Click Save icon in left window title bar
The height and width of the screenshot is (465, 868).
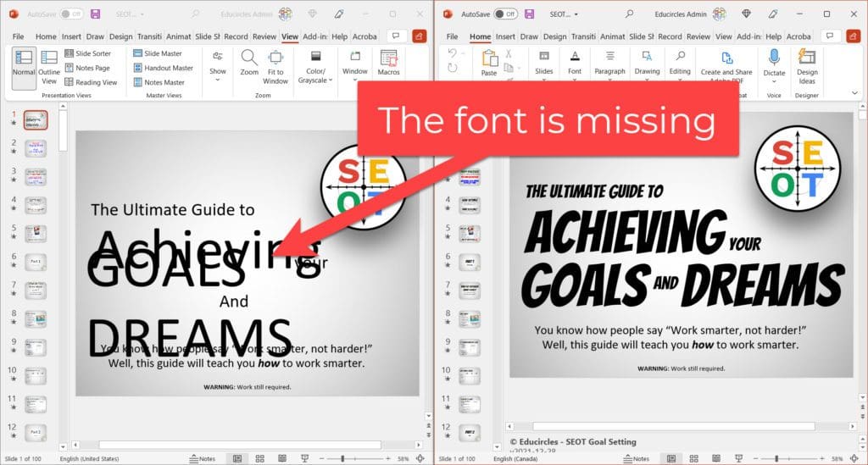click(95, 14)
